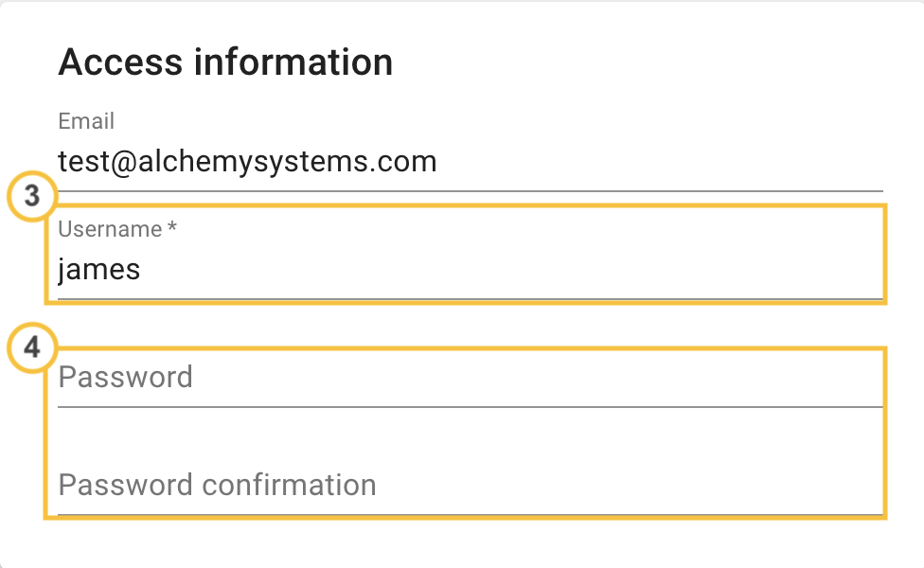This screenshot has height=568, width=924.
Task: Click the numbered step 3 badge
Action: pos(32,198)
